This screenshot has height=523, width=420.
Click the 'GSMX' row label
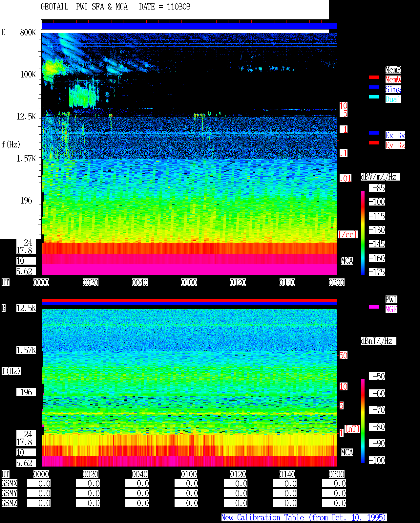pos(9,483)
